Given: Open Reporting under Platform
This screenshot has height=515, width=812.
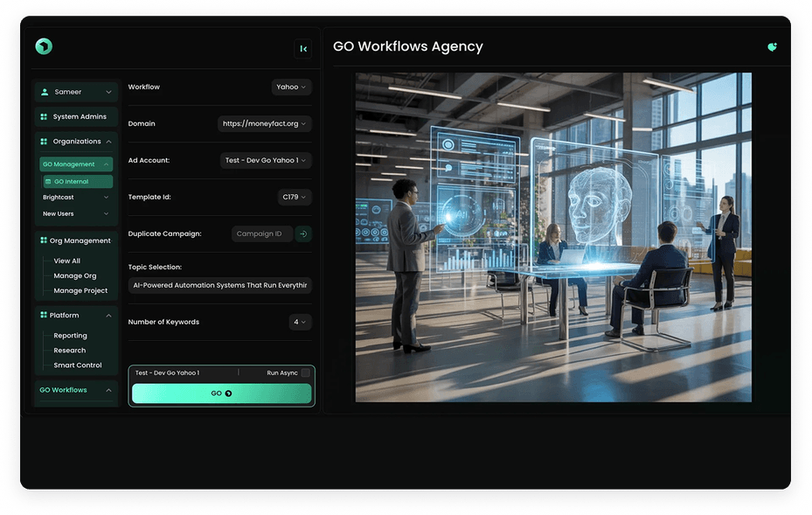Looking at the screenshot, I should coord(70,336).
